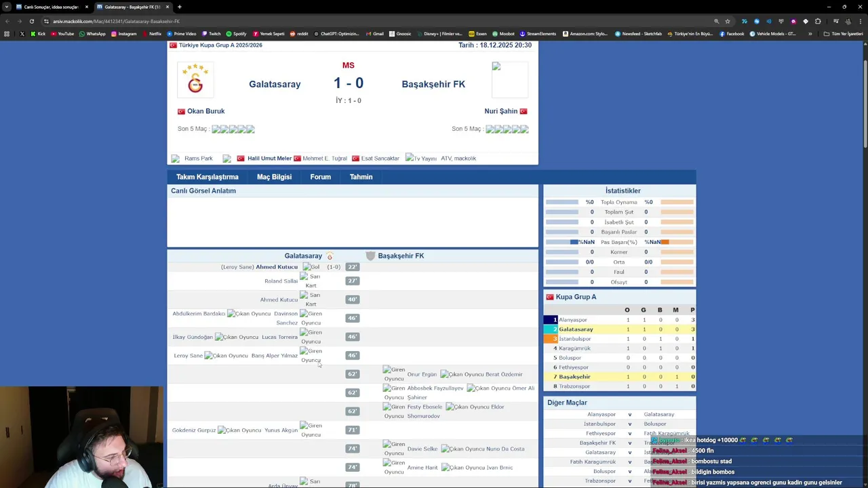Open the Instagram bookmark

(123, 34)
